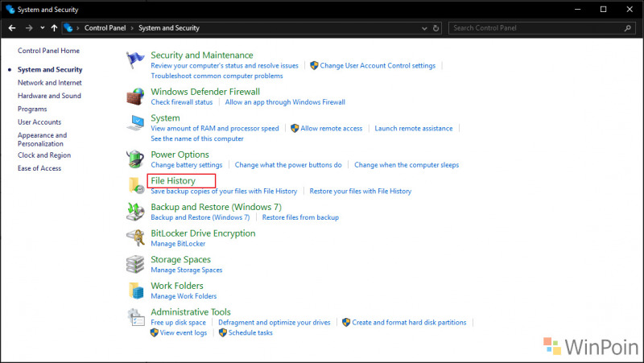This screenshot has height=363, width=644.
Task: Expand the chevron after Control Panel breadcrumb
Action: click(x=132, y=28)
